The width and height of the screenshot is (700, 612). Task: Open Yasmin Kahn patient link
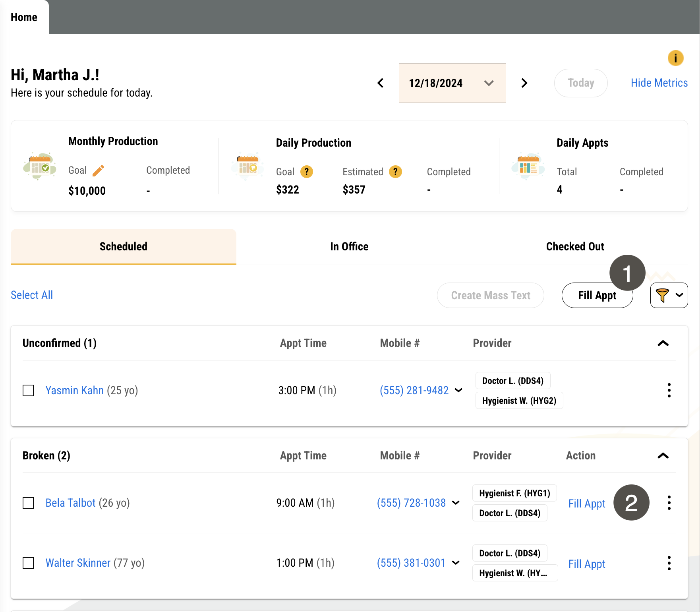[x=75, y=390]
